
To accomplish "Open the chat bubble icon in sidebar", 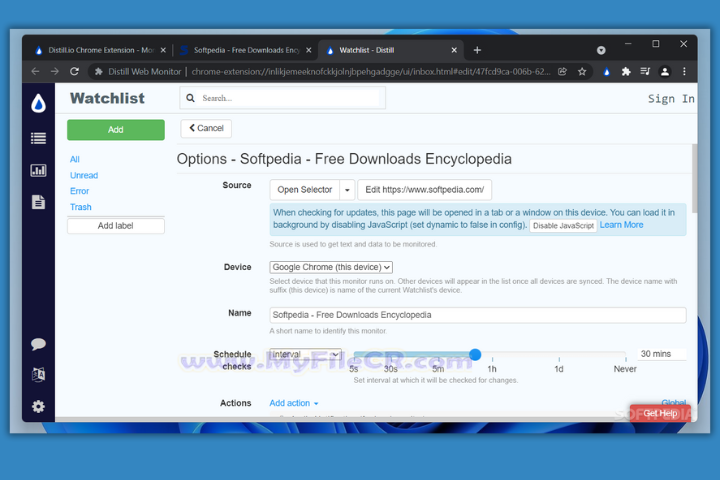I will point(39,344).
